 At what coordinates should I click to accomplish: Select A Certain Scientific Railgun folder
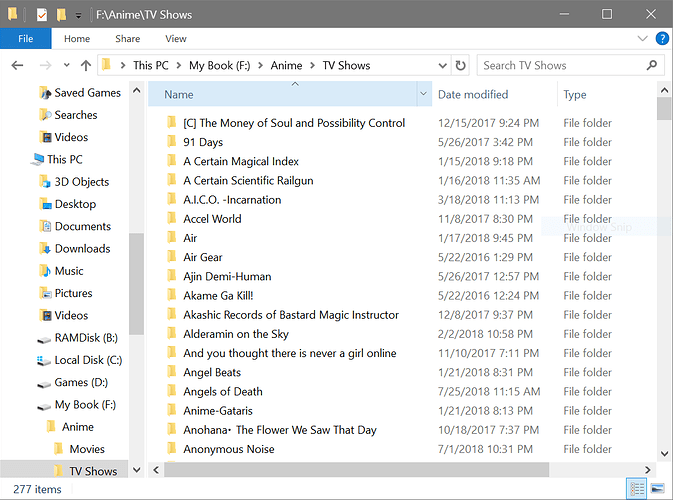click(x=248, y=181)
